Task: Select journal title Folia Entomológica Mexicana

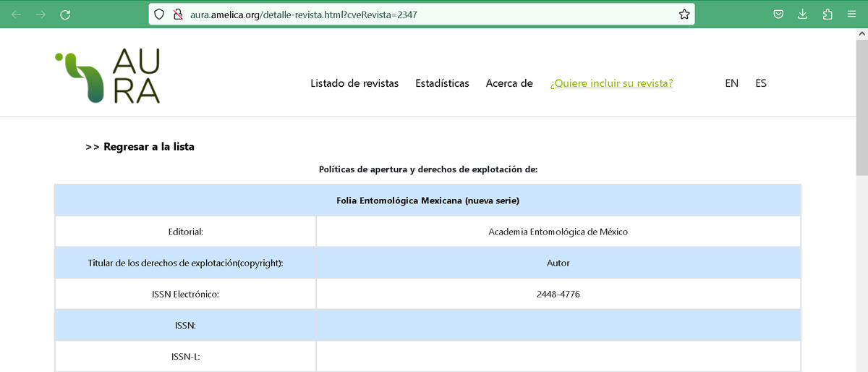Action: click(428, 200)
